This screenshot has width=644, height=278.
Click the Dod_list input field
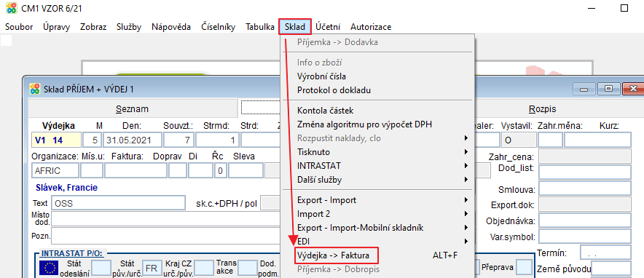tap(585, 172)
